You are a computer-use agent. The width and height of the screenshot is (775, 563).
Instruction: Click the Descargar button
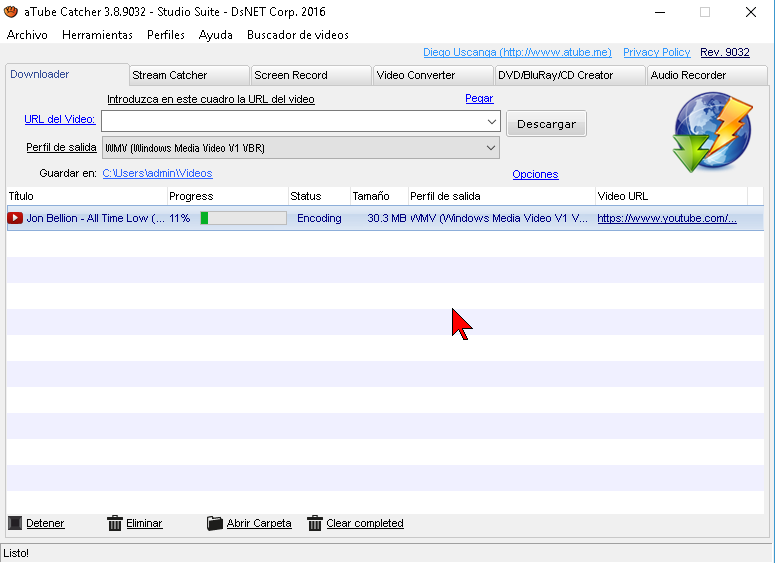(x=546, y=124)
